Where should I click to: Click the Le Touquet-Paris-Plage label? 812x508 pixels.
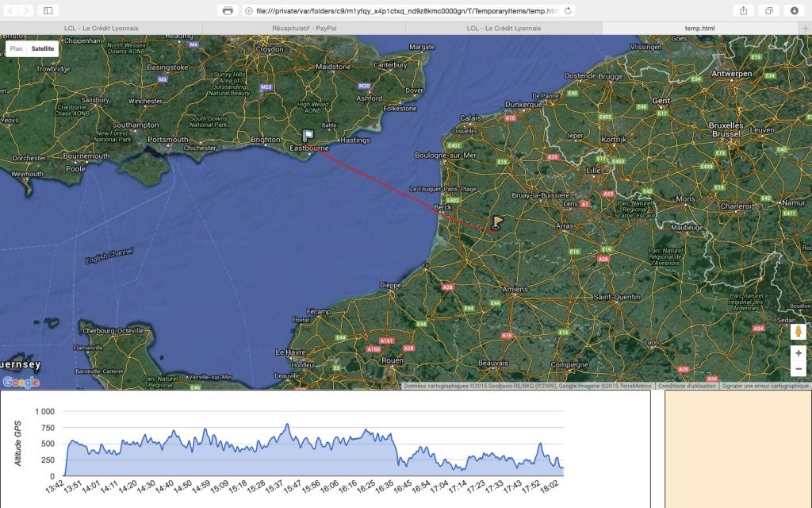pyautogui.click(x=442, y=189)
